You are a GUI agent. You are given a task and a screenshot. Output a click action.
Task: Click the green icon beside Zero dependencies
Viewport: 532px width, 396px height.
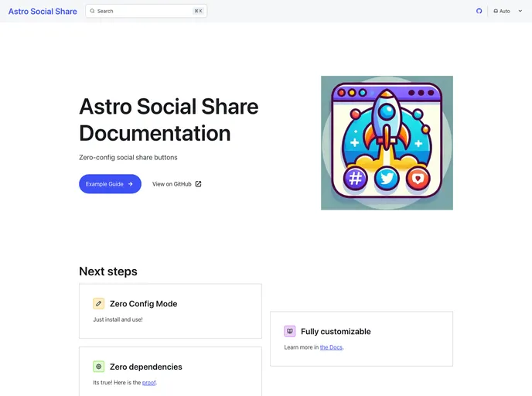tap(99, 367)
